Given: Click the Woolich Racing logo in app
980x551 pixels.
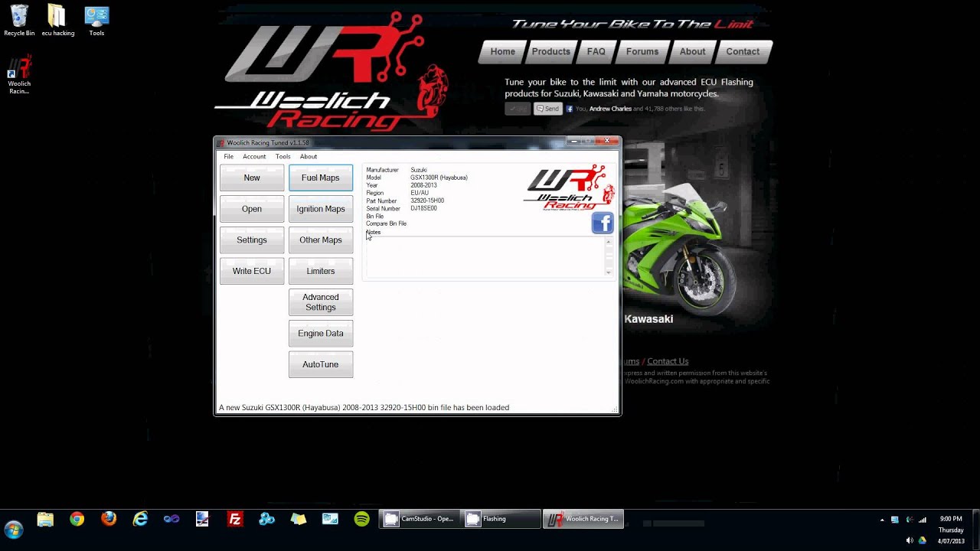Looking at the screenshot, I should [569, 188].
